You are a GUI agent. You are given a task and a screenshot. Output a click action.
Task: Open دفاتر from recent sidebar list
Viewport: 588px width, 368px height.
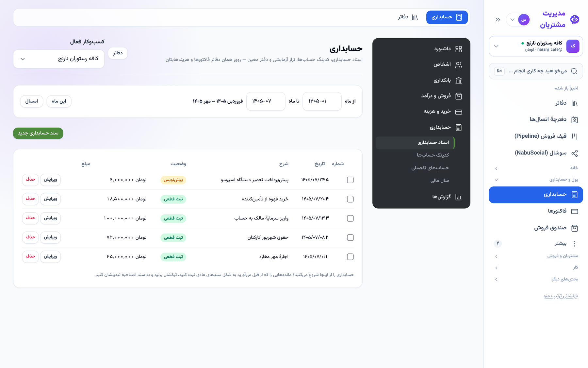click(x=536, y=103)
